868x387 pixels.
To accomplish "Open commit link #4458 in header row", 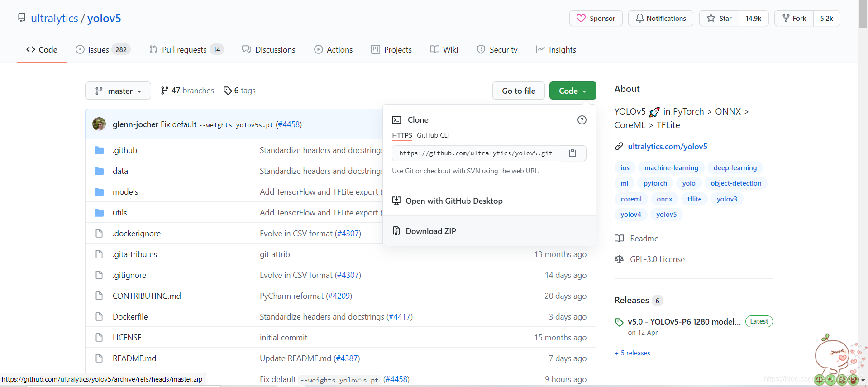I will pos(289,124).
